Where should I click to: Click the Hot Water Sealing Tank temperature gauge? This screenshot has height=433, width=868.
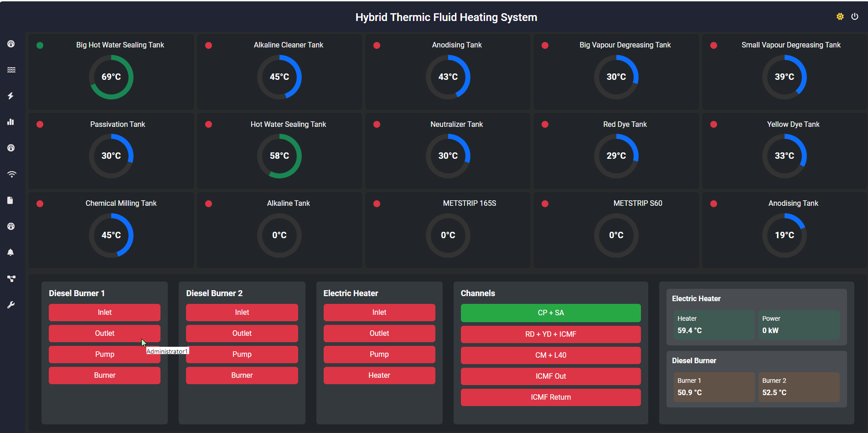tap(279, 156)
